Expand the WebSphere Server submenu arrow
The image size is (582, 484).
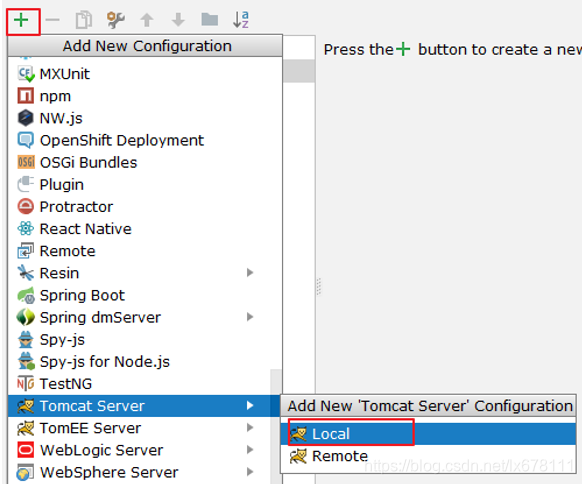click(x=250, y=472)
